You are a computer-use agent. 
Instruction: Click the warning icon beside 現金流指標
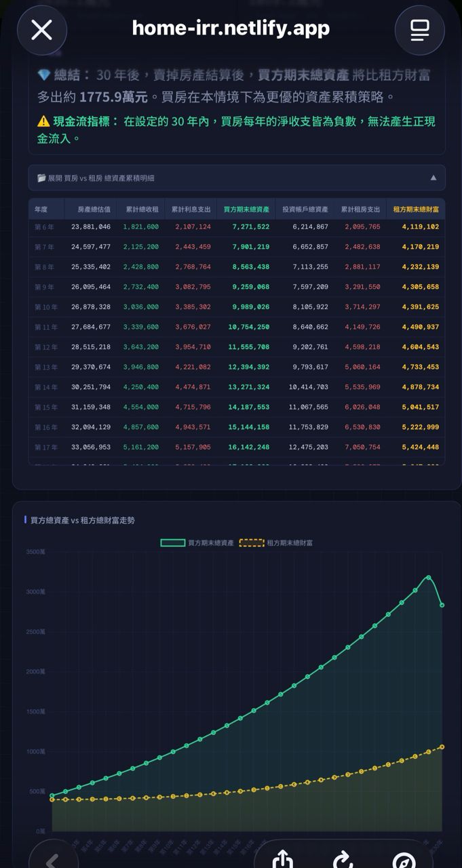[43, 121]
